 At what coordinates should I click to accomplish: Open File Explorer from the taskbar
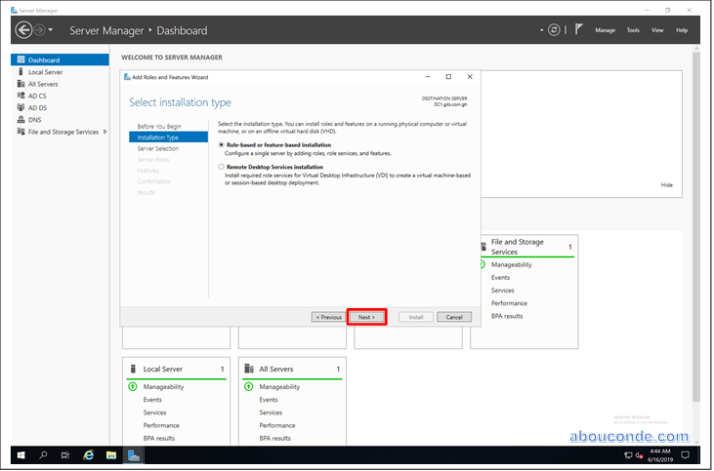point(111,455)
